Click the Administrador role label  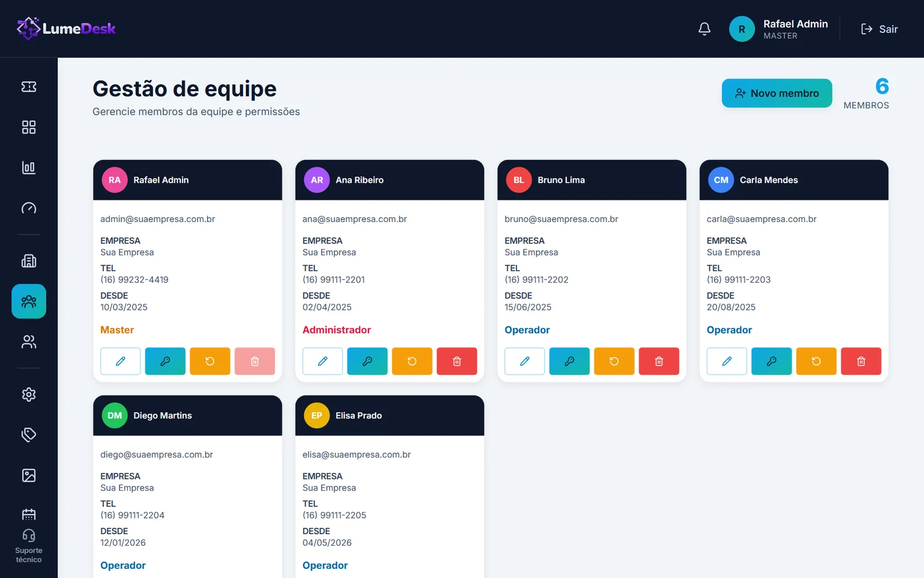(337, 330)
